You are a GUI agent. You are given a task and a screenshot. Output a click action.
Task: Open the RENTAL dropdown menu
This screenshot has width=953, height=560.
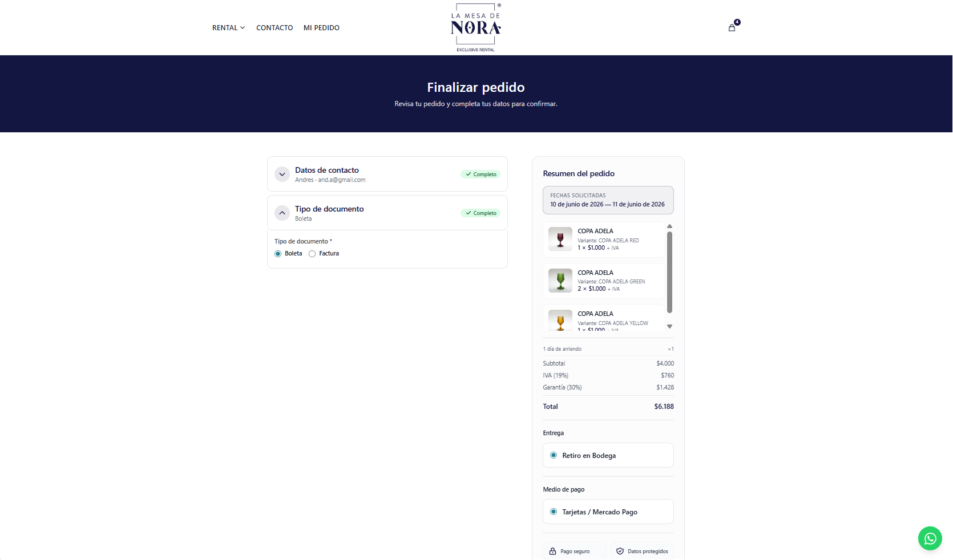click(228, 27)
